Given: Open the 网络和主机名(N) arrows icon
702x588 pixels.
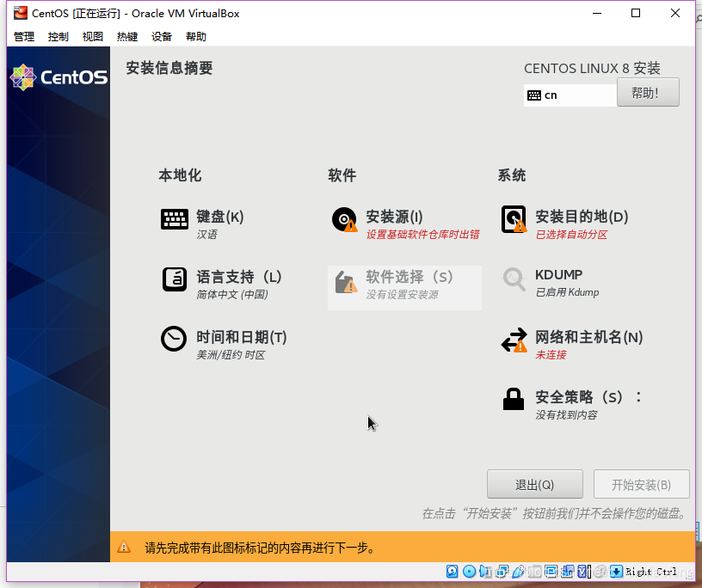Looking at the screenshot, I should click(514, 340).
